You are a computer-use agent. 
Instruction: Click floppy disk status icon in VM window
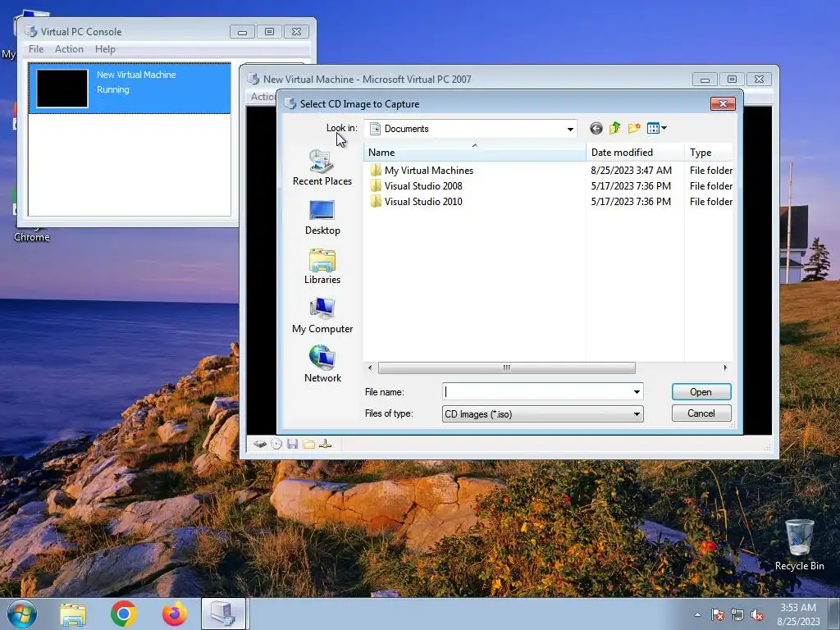click(293, 444)
